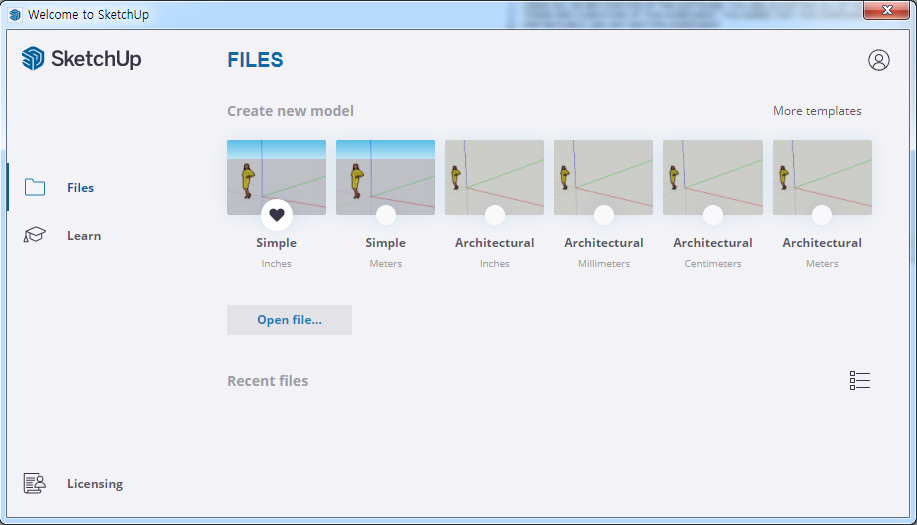Close the Welcome to SketchUp window
This screenshot has height=525, width=917.
pyautogui.click(x=886, y=10)
